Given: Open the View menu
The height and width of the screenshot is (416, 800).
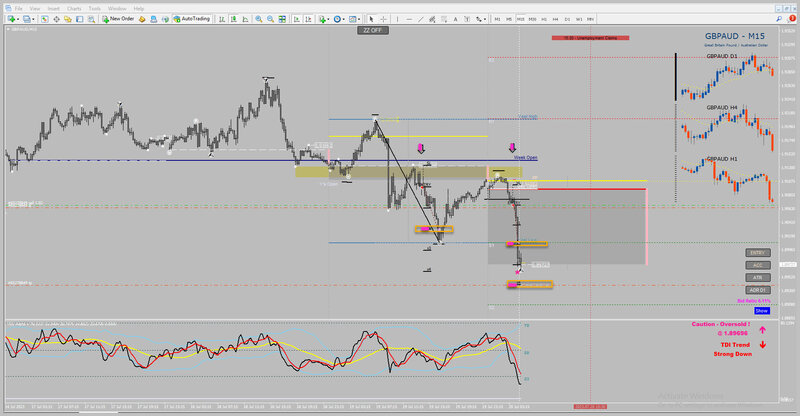Looking at the screenshot, I should [35, 9].
